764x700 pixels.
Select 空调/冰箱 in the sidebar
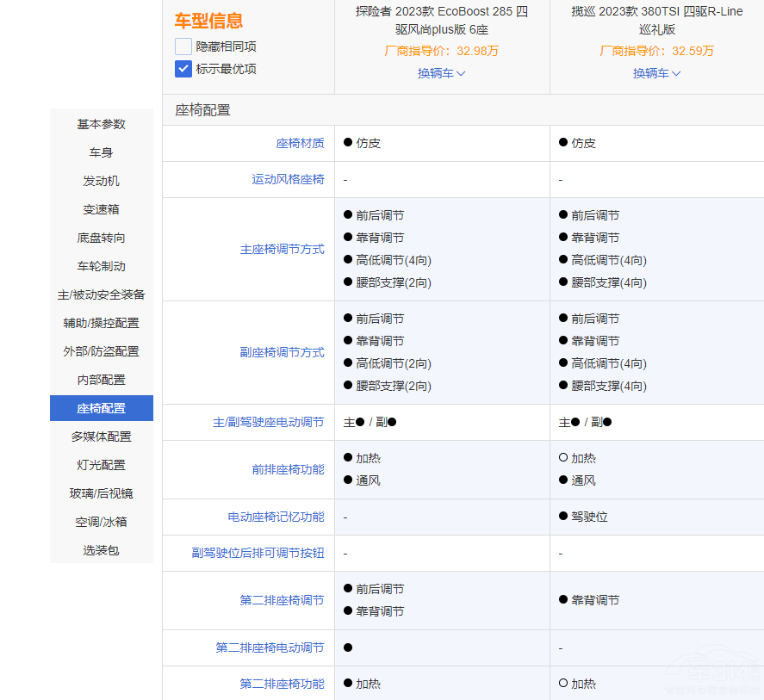101,522
